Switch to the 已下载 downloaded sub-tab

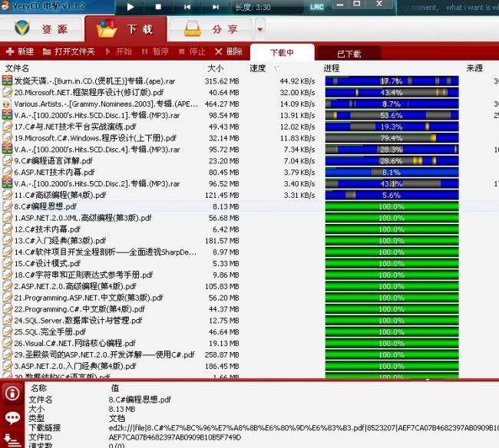pyautogui.click(x=349, y=54)
